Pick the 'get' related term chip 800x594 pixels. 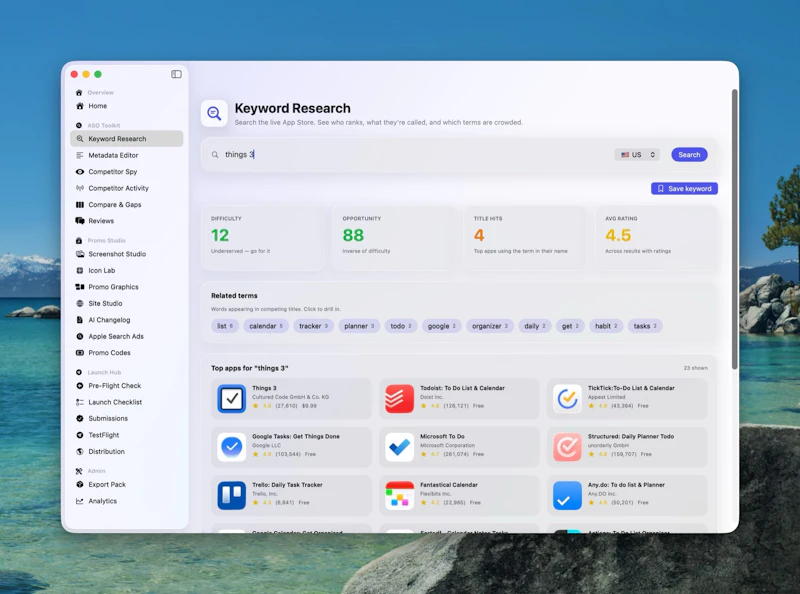click(x=570, y=326)
